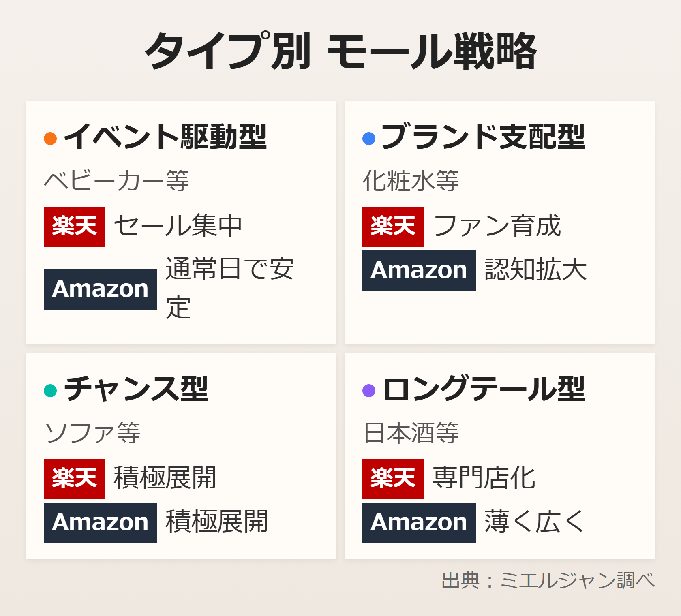Click the 楽天 badge in the イベント駆動型 card
The width and height of the screenshot is (681, 616).
pyautogui.click(x=75, y=227)
